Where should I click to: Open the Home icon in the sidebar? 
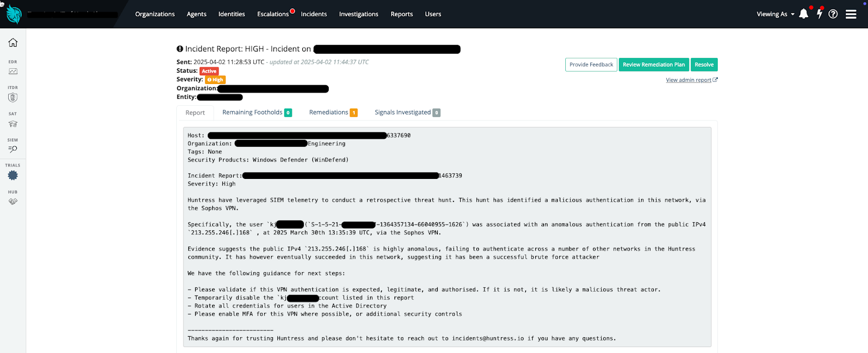click(x=13, y=42)
